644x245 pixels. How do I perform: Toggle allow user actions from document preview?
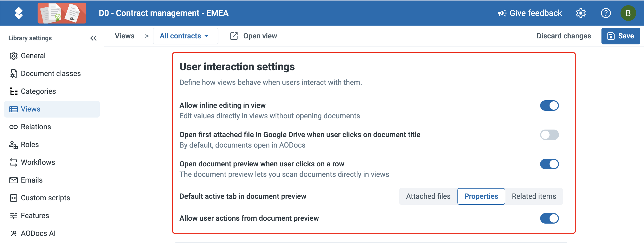[x=549, y=218]
